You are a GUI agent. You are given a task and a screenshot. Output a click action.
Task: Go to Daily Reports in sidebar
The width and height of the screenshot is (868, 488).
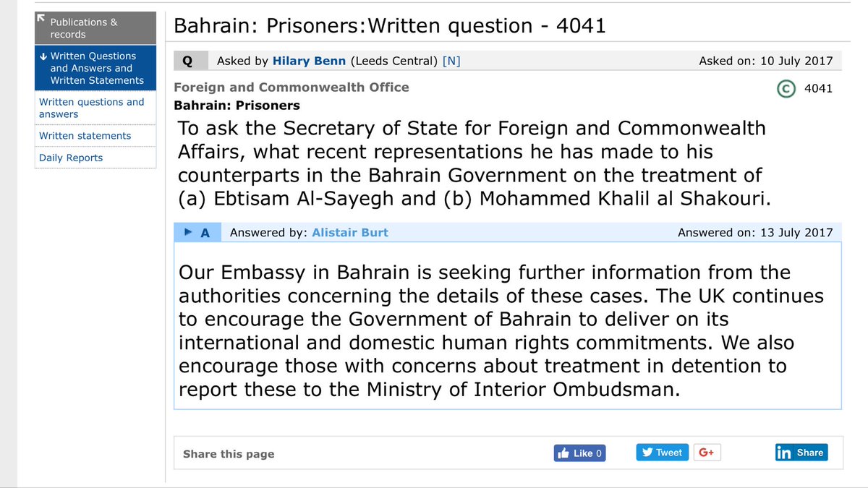coord(71,158)
